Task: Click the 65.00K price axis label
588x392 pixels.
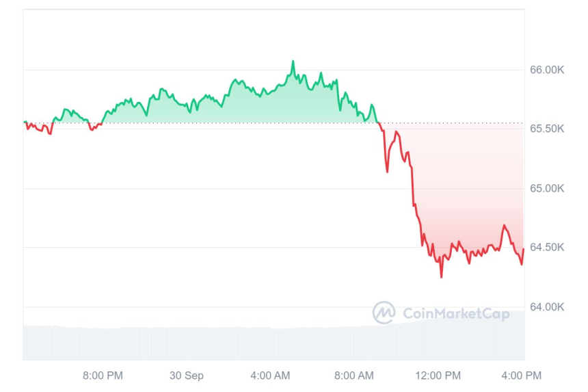Action: (547, 188)
